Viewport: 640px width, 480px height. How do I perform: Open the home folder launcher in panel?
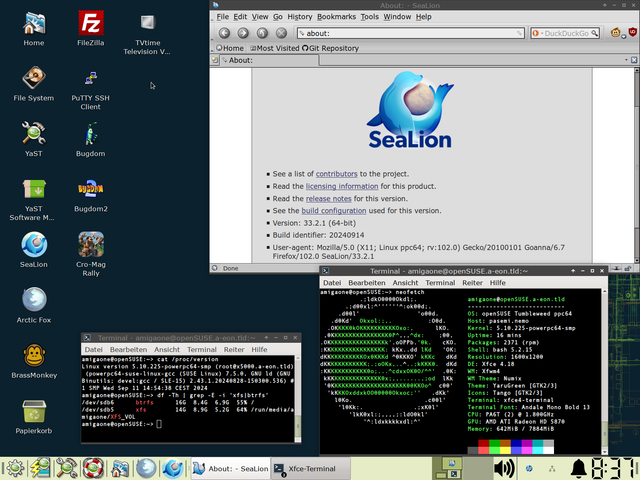(120, 468)
